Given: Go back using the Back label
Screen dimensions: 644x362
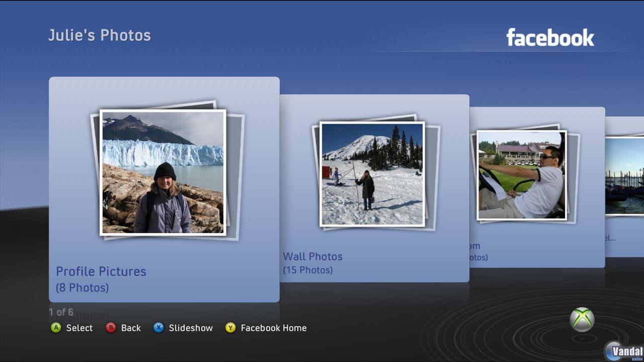Looking at the screenshot, I should (x=131, y=328).
